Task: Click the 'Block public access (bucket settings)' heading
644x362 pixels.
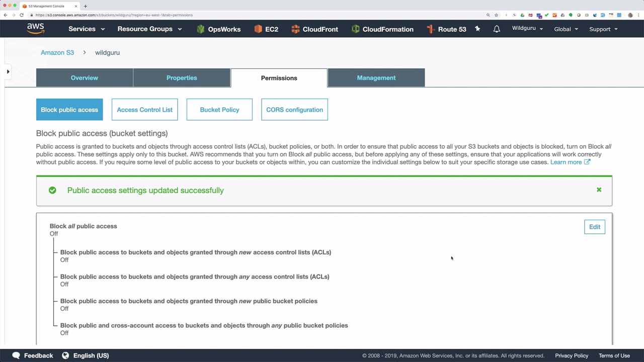Action: click(102, 133)
